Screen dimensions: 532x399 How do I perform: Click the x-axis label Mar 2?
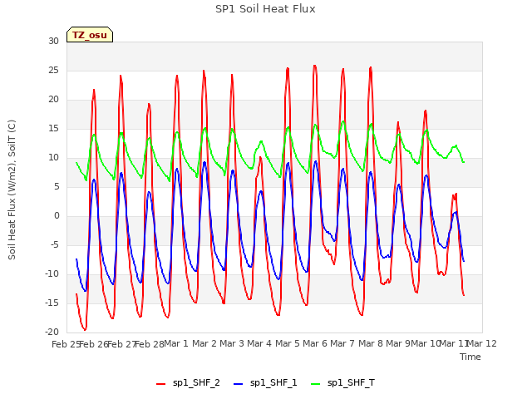pos(204,343)
